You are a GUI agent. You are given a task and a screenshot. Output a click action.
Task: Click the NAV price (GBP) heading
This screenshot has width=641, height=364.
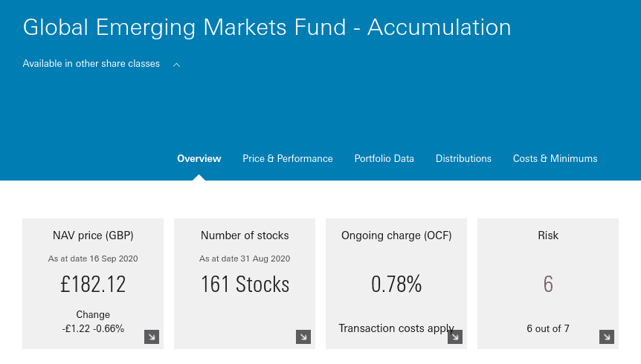[x=93, y=235]
